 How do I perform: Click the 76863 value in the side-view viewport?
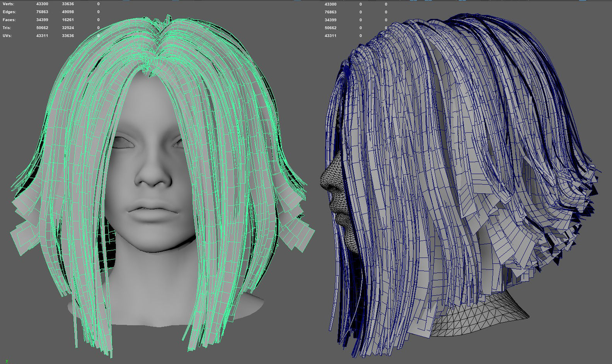(331, 12)
